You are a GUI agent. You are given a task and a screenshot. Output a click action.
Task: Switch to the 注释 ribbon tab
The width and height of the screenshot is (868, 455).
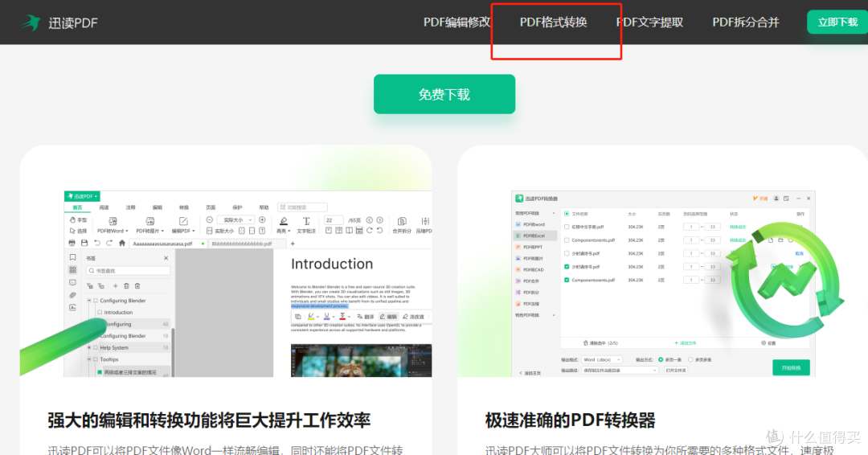pyautogui.click(x=131, y=207)
